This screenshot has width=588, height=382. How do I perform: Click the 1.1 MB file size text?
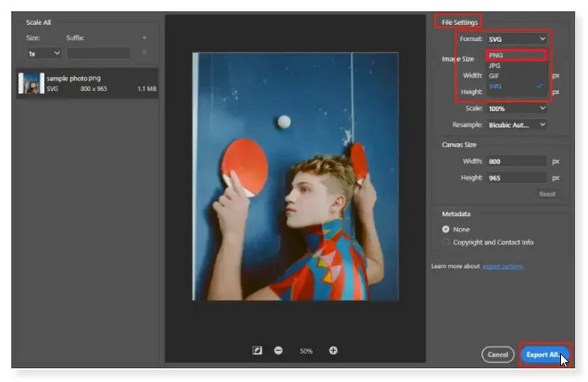pos(146,89)
